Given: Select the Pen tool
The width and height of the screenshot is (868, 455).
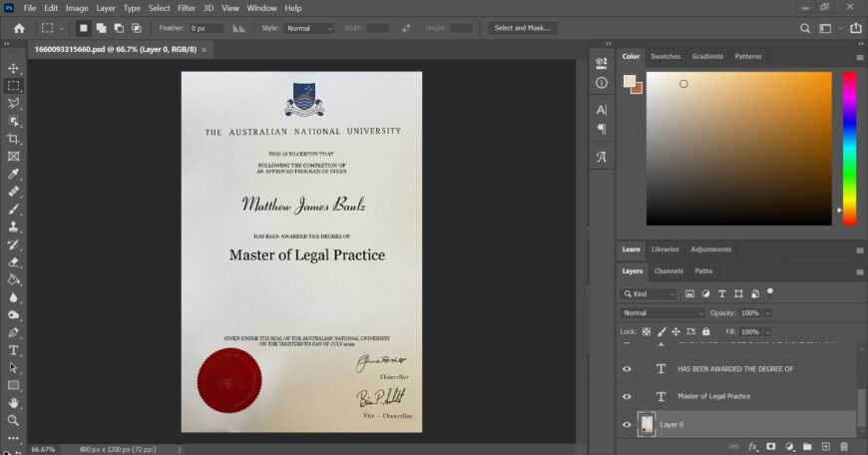Looking at the screenshot, I should [x=13, y=332].
